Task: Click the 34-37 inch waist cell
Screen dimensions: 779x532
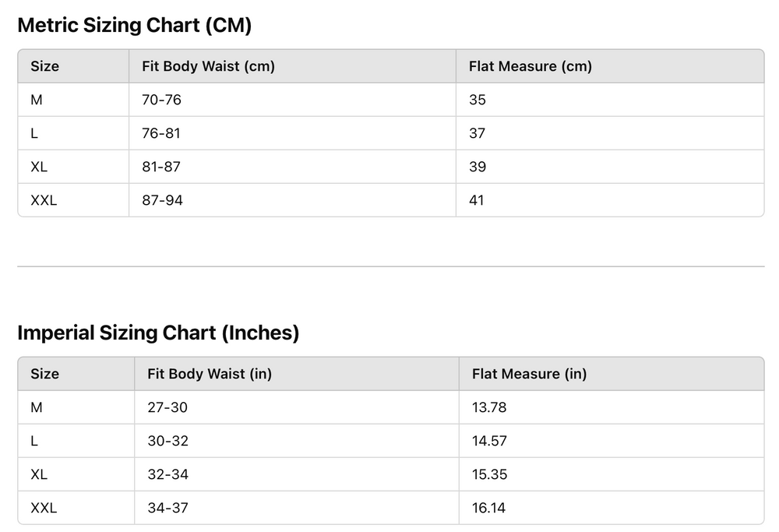Action: [x=167, y=508]
